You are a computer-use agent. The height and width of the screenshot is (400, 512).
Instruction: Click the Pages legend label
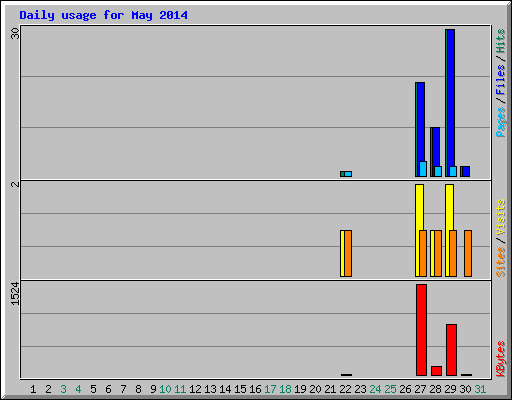click(500, 122)
